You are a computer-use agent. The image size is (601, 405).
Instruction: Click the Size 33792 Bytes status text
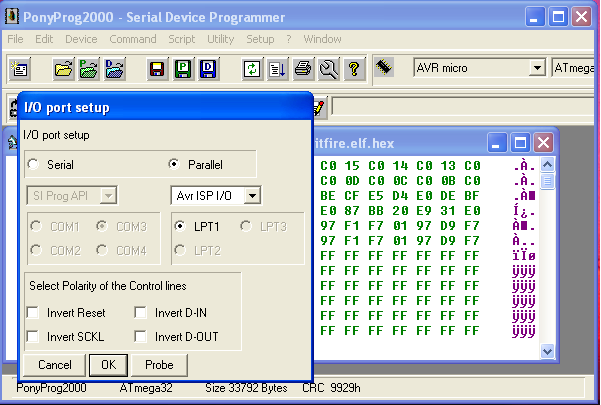[x=246, y=388]
